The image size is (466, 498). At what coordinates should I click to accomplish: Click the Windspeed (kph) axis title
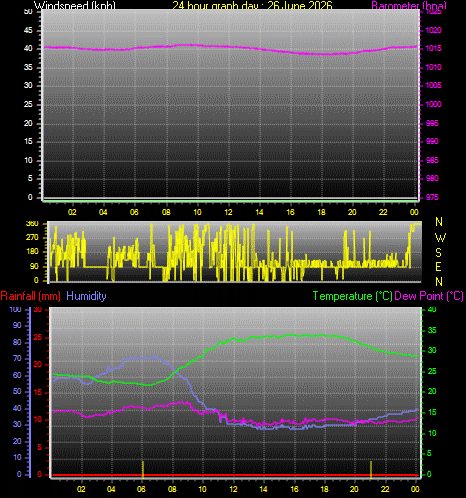coord(75,6)
